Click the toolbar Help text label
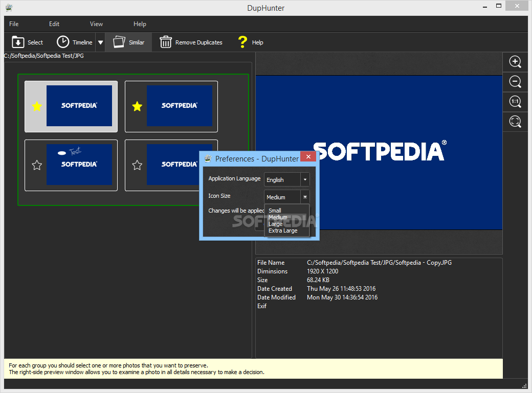Image resolution: width=532 pixels, height=393 pixels. pos(257,42)
